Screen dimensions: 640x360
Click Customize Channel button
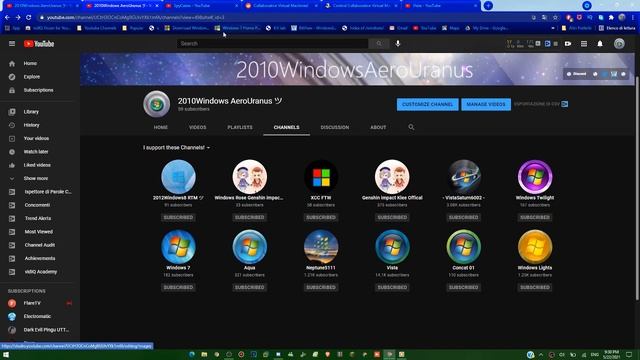point(427,104)
